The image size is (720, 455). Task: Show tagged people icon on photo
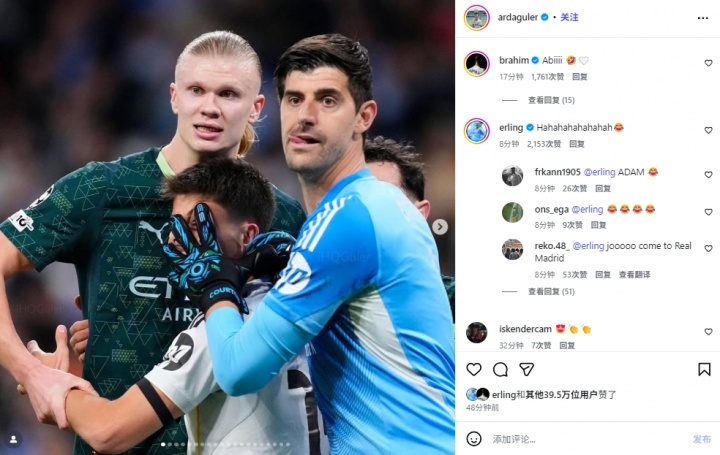click(14, 439)
